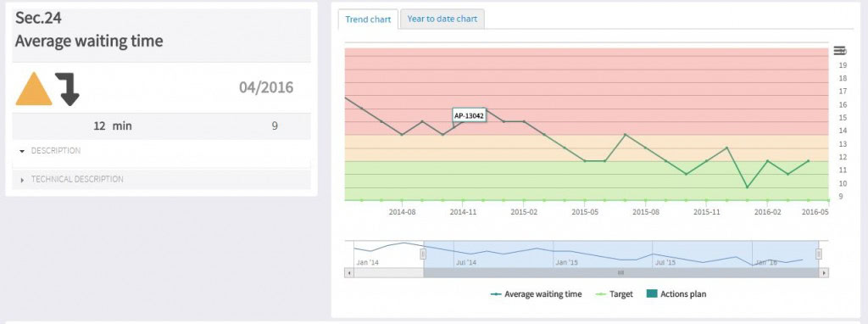Screen dimensions: 868x324
Task: Click the left range handle of navigator
Action: tap(424, 254)
